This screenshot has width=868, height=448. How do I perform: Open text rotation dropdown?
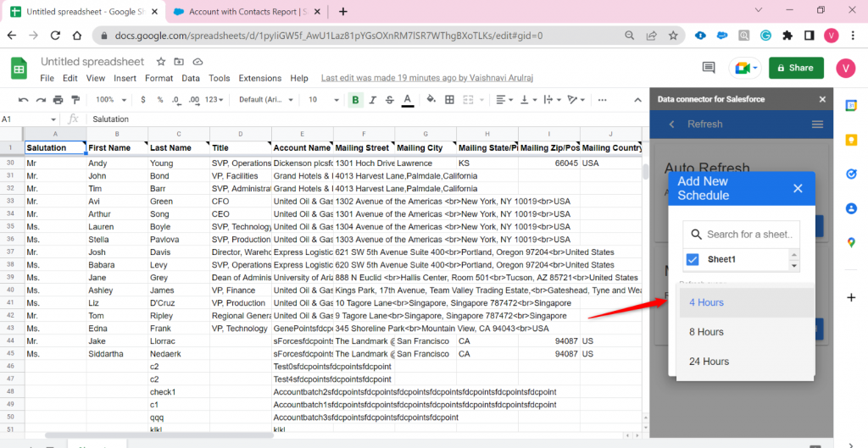click(x=576, y=100)
